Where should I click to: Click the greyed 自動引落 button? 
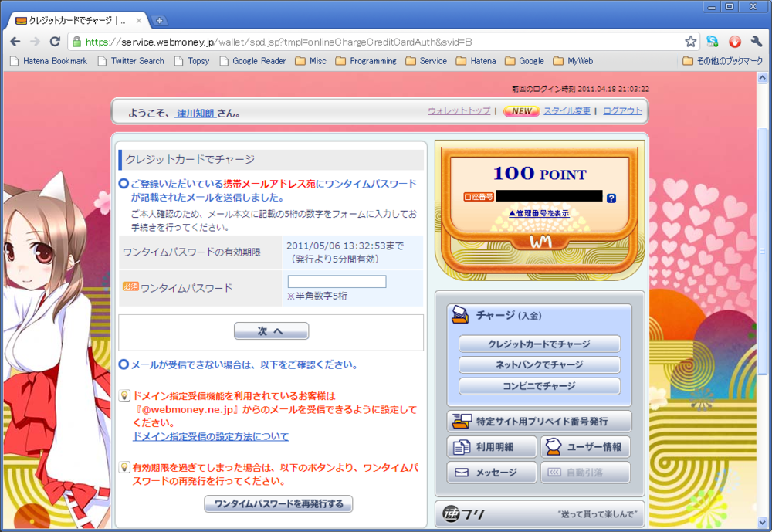pos(586,473)
